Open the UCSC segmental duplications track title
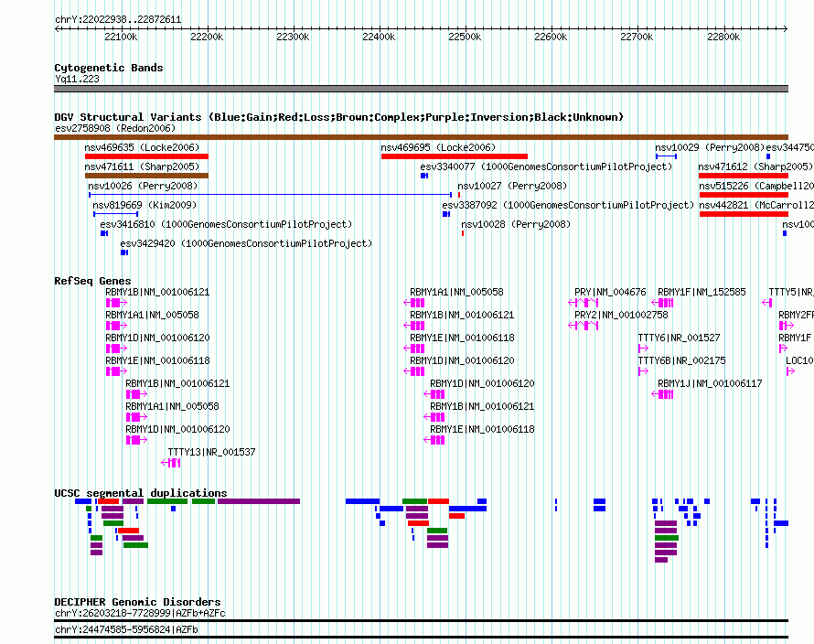The width and height of the screenshot is (814, 644). [x=141, y=493]
